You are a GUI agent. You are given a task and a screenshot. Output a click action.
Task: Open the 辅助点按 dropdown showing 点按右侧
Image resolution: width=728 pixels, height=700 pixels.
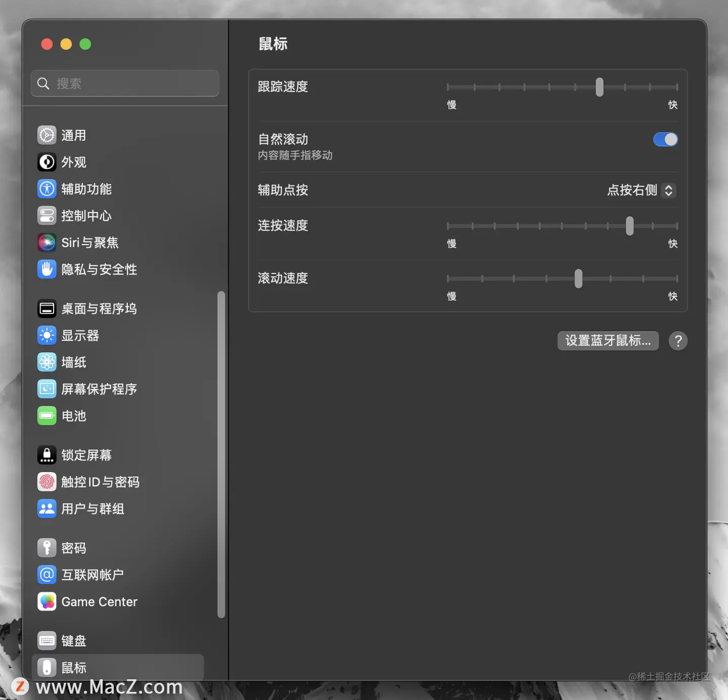pyautogui.click(x=642, y=191)
